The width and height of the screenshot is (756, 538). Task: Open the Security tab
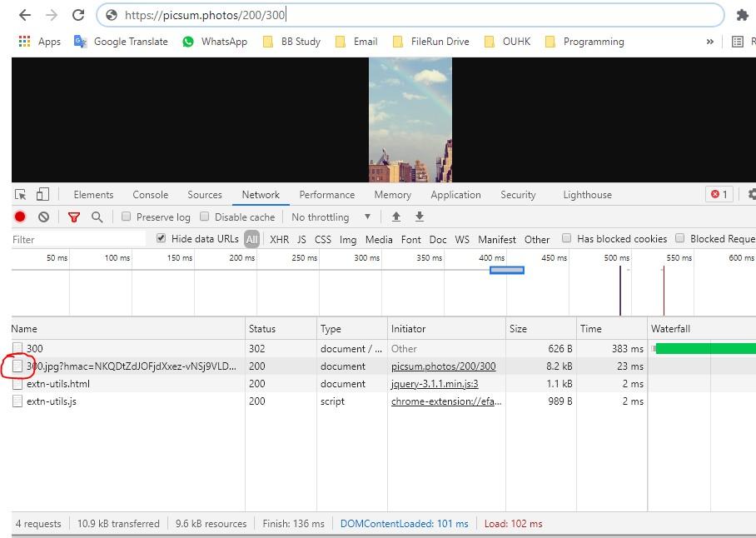pyautogui.click(x=518, y=195)
